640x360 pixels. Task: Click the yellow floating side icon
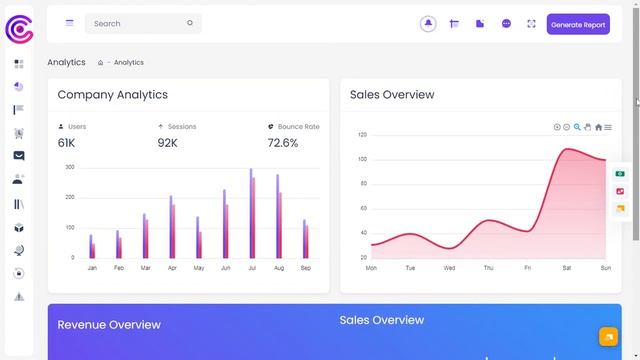tap(620, 209)
